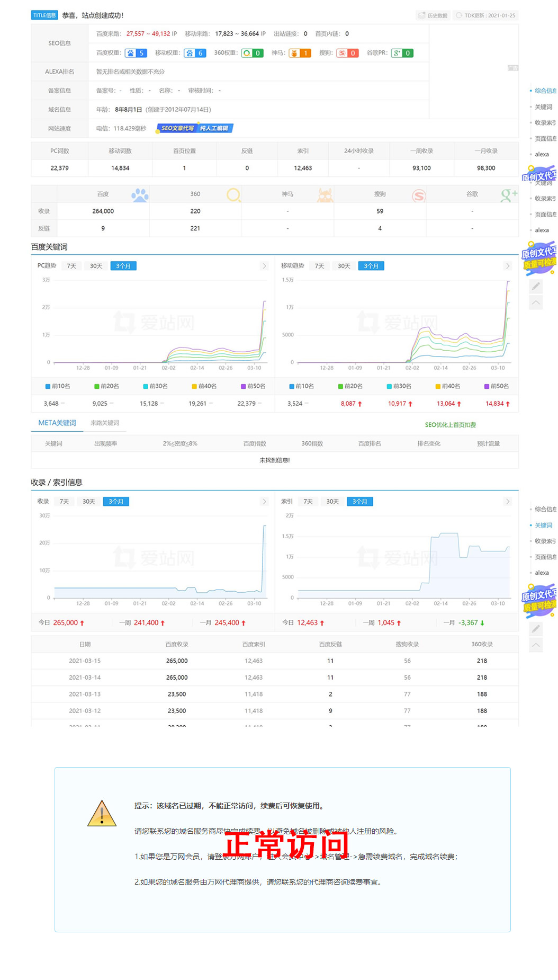Image resolution: width=558 pixels, height=980 pixels.
Task: Click the Shenma weight badge icon
Action: pos(294,53)
